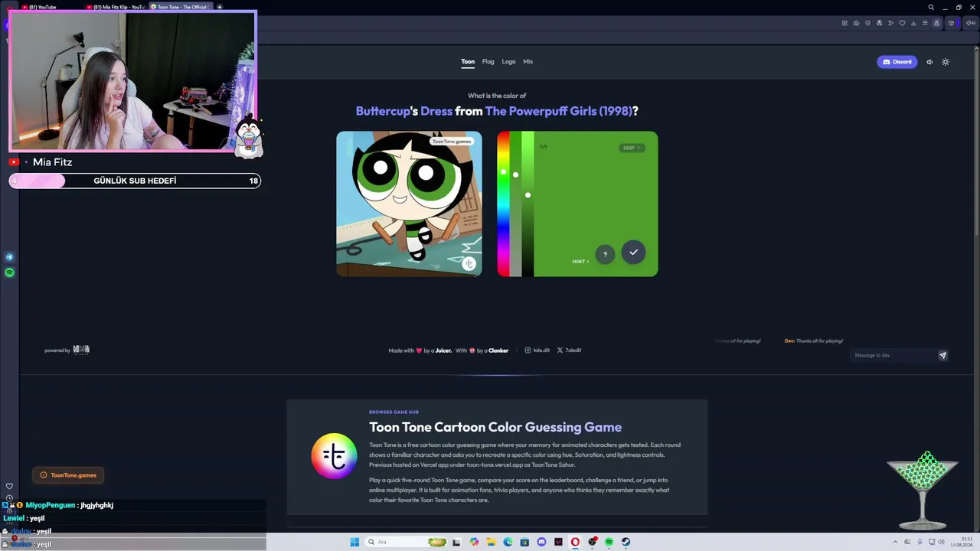Open the AI assistant button in toolbar
The image size is (980, 551).
click(970, 23)
